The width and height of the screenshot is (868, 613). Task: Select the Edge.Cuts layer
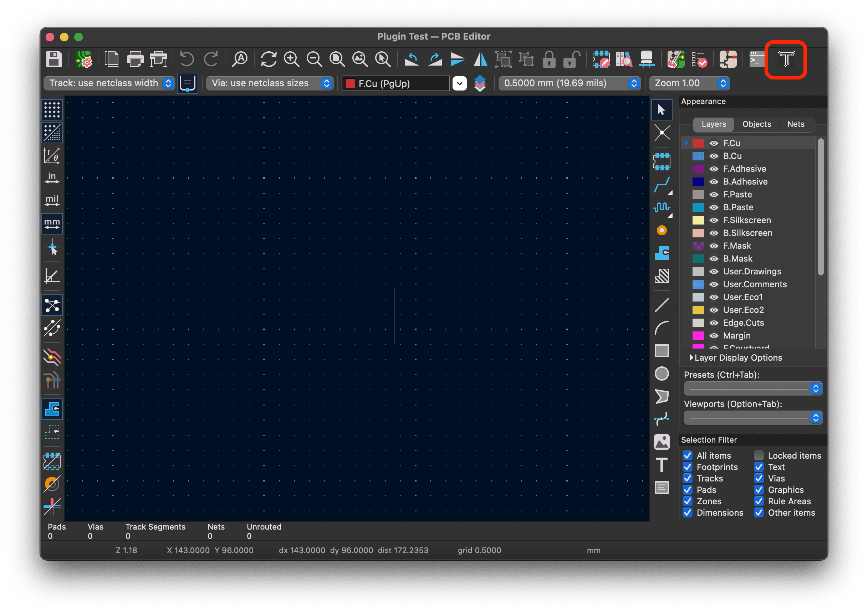[743, 323]
